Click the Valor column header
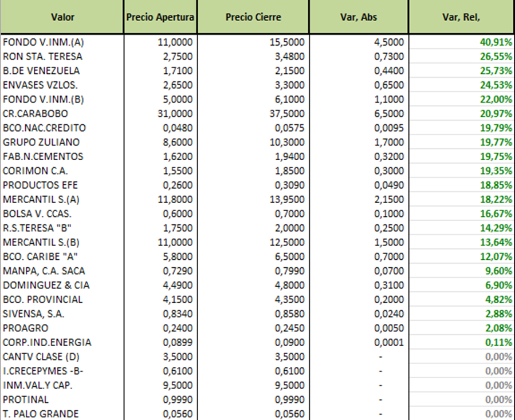Viewport: 515px width, 420px height. point(62,17)
